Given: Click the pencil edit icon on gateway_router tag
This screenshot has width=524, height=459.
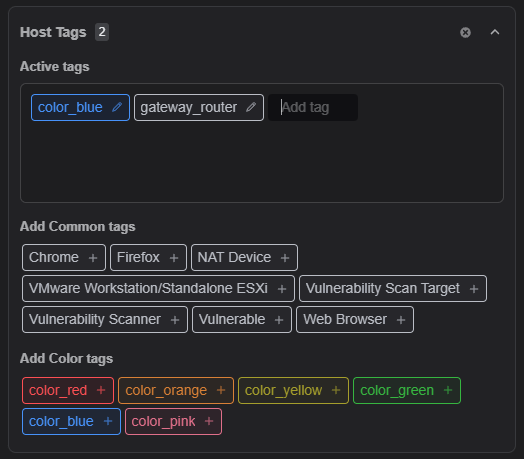Looking at the screenshot, I should (251, 107).
